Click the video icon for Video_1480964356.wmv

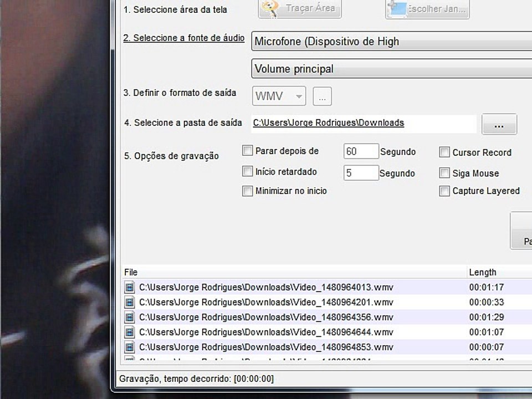(x=129, y=317)
